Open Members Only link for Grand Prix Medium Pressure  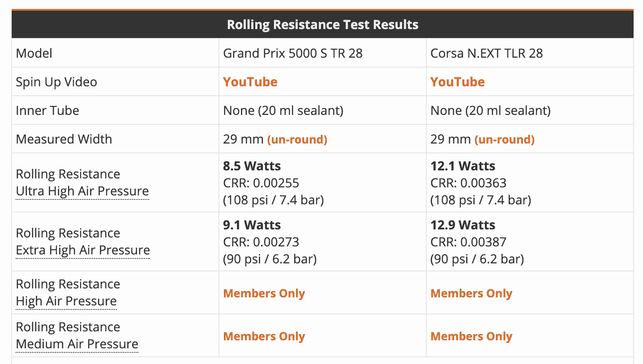[x=264, y=336]
